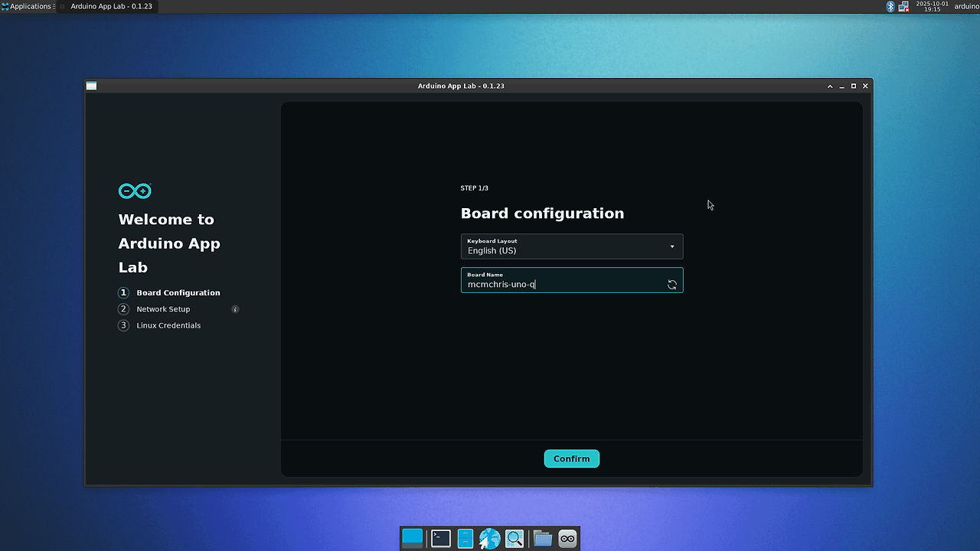
Task: Click the step 2 circle in sidebar
Action: 123,309
